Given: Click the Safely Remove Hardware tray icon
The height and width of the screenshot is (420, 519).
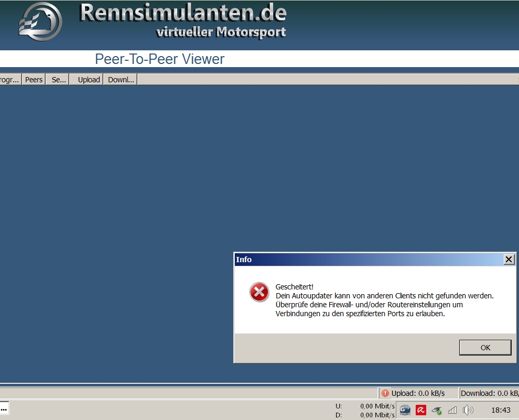Looking at the screenshot, I should (436, 410).
